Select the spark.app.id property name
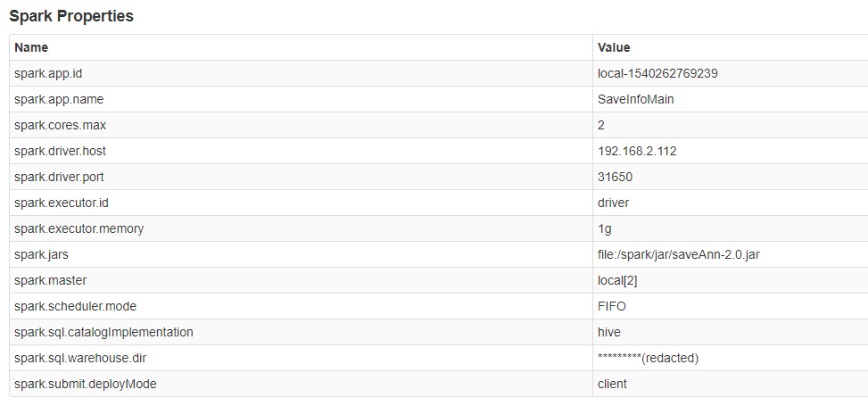868x406 pixels. pyautogui.click(x=48, y=73)
